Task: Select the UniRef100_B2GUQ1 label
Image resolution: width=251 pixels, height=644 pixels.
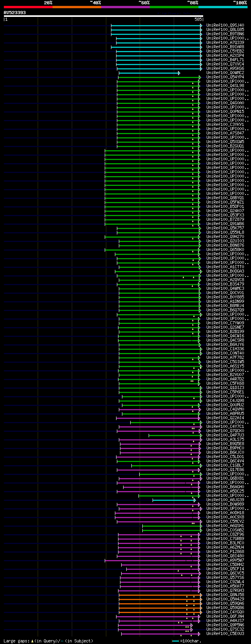Action: pyautogui.click(x=225, y=146)
